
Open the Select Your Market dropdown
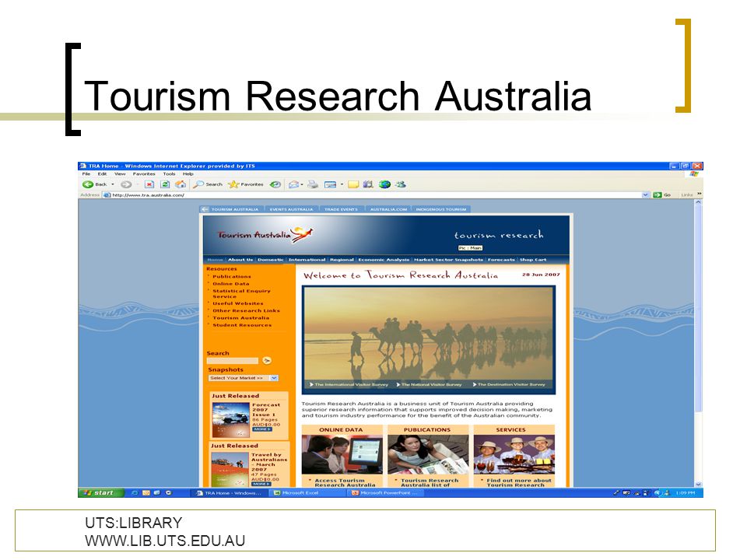(x=243, y=378)
